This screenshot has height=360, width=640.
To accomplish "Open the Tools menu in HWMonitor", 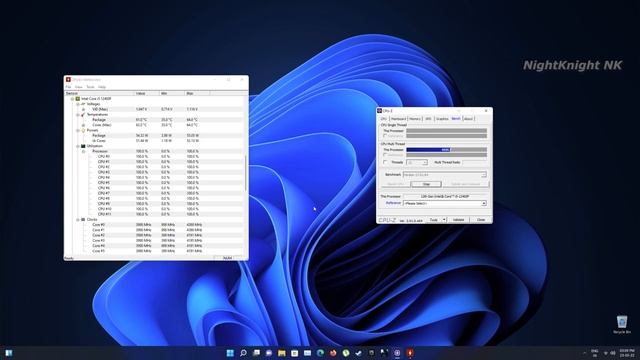I will tap(90, 87).
